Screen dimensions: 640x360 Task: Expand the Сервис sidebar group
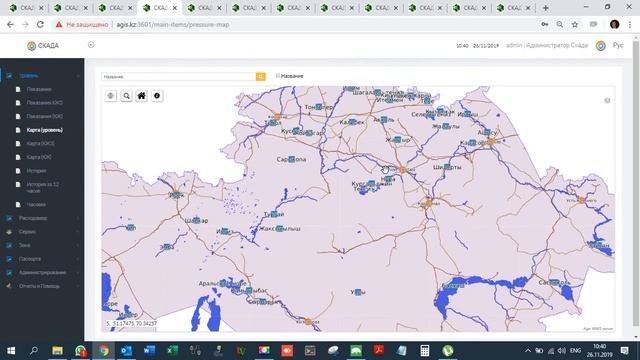tap(42, 231)
